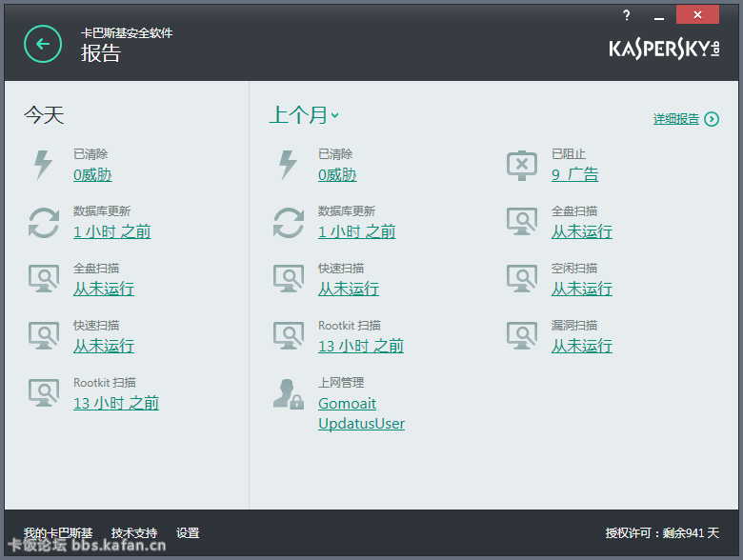Click the database update icon under 上个月
Viewport: 743px width, 560px height.
point(288,222)
